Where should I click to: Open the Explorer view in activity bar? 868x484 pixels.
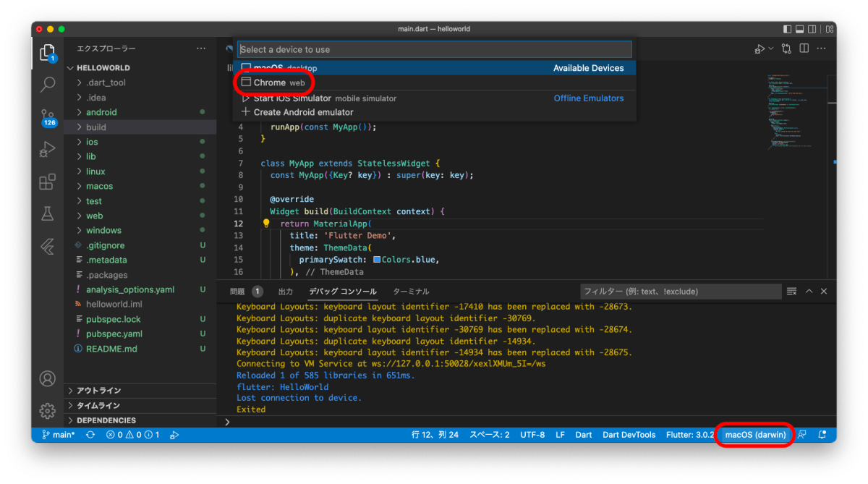click(48, 53)
